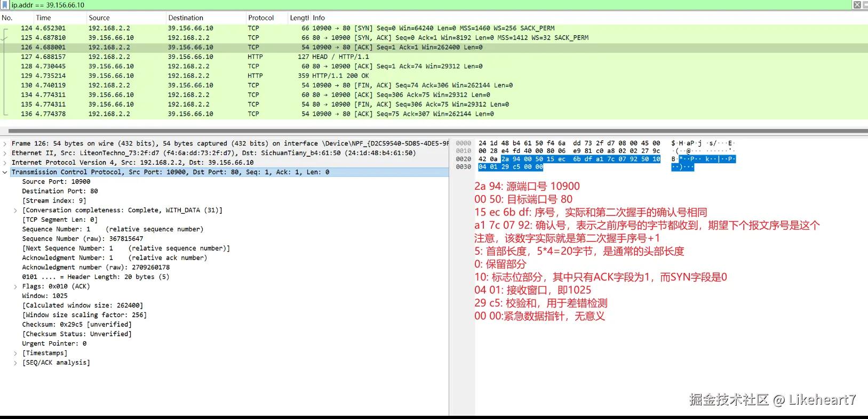Select the Destination Port: 80 field
The image size is (868, 419).
60,191
